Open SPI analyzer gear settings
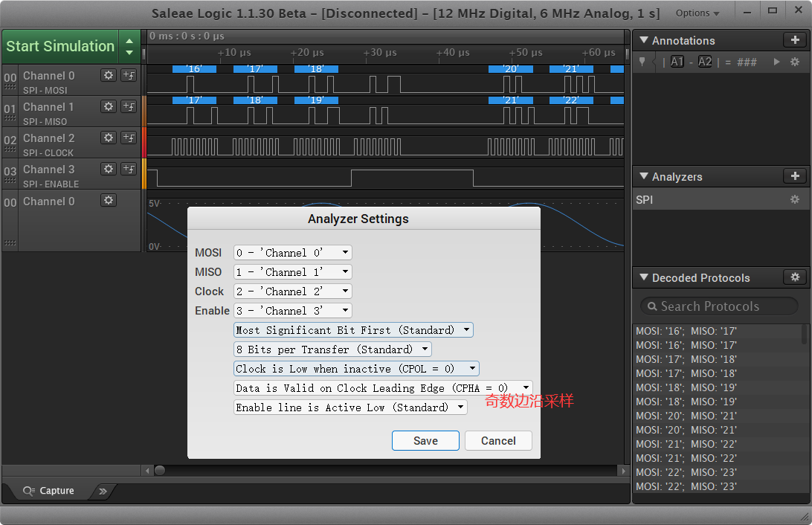The image size is (812, 525). pos(795,200)
